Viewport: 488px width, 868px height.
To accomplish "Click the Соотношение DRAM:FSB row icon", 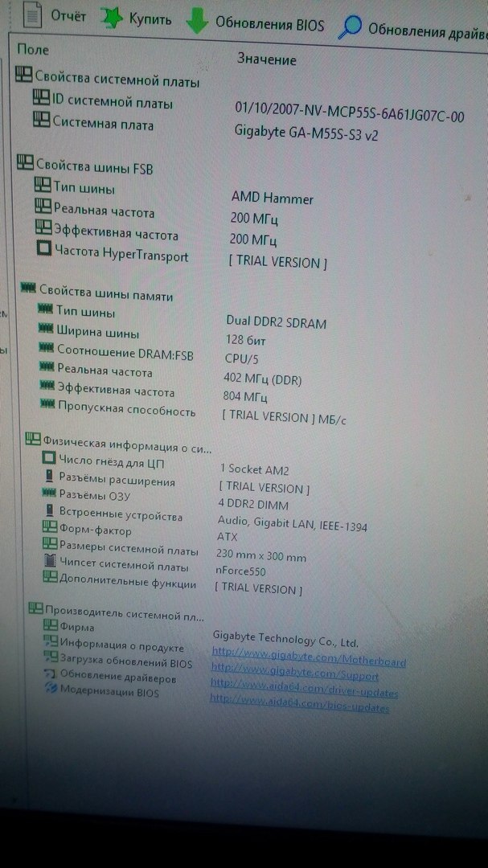I will [47, 347].
